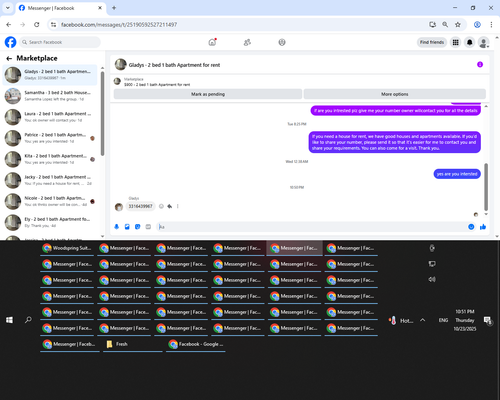Open the Windows Start menu
Screen dimensions: 500x400
[x=9, y=320]
